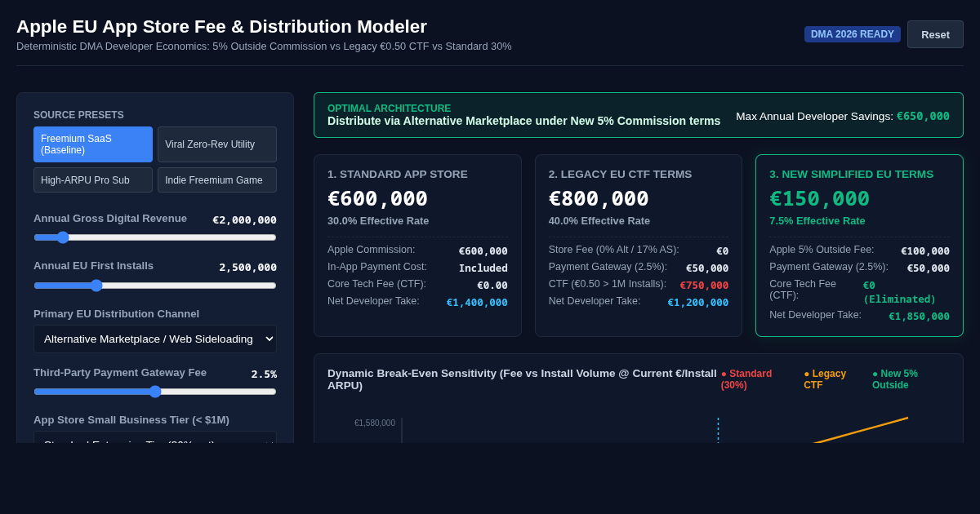Open the Primary EU Distribution Channel dropdown

pos(155,339)
